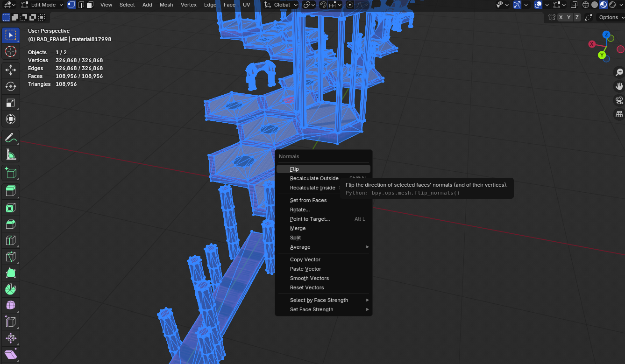Viewport: 625px width, 364px height.
Task: Click the Zoom view magnifier icon
Action: [x=619, y=72]
